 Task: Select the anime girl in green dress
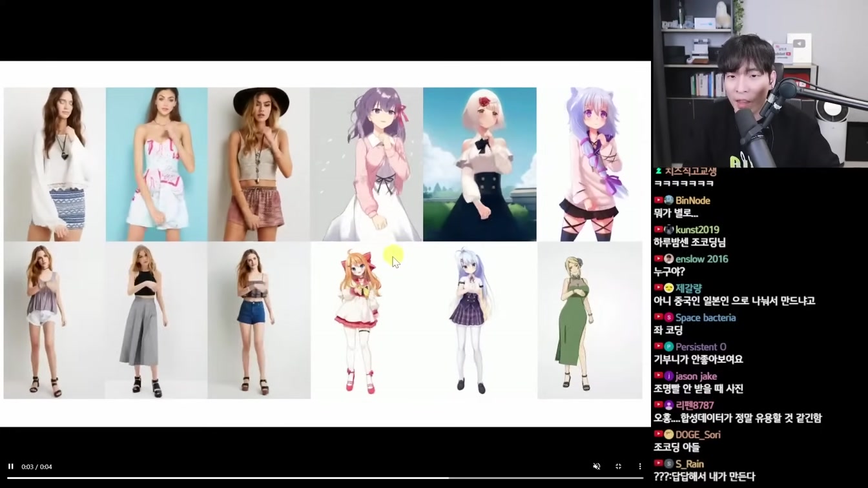click(x=590, y=320)
